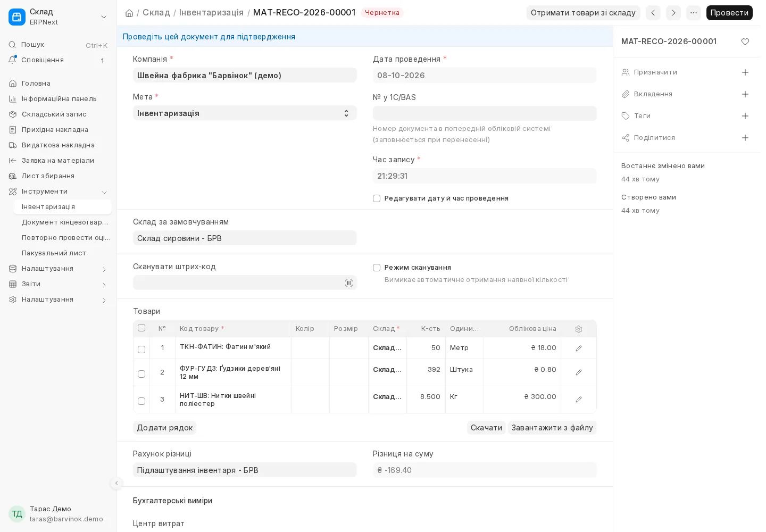The height and width of the screenshot is (532, 766).
Task: Click the barcode scan icon
Action: pos(349,283)
